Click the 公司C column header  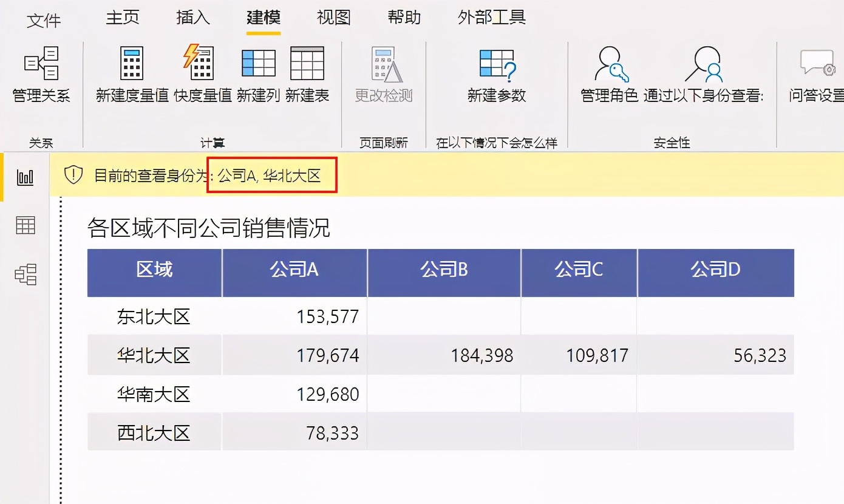[579, 273]
